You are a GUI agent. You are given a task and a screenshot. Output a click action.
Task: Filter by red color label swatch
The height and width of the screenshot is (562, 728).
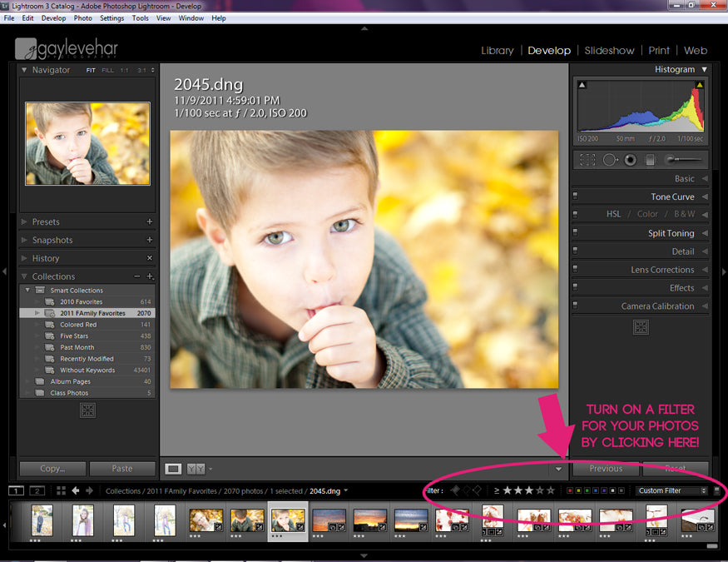(569, 491)
